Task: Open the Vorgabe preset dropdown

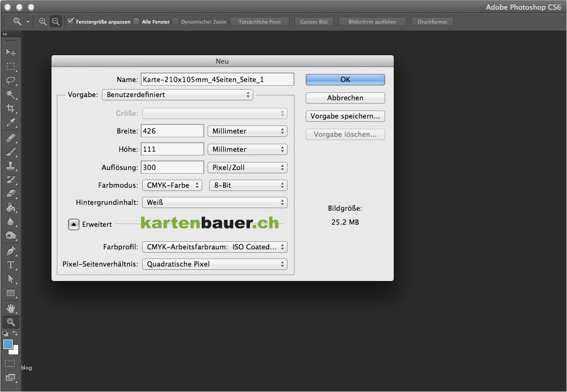Action: tap(178, 95)
